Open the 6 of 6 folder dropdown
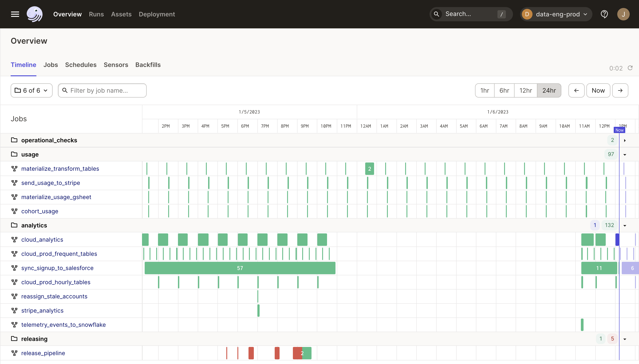Image resolution: width=639 pixels, height=364 pixels. (32, 90)
